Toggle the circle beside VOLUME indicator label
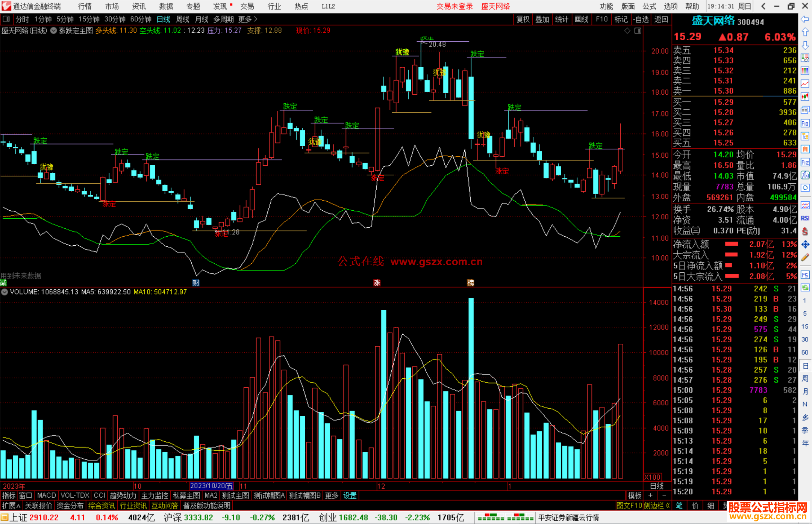812x524 pixels. [5, 292]
